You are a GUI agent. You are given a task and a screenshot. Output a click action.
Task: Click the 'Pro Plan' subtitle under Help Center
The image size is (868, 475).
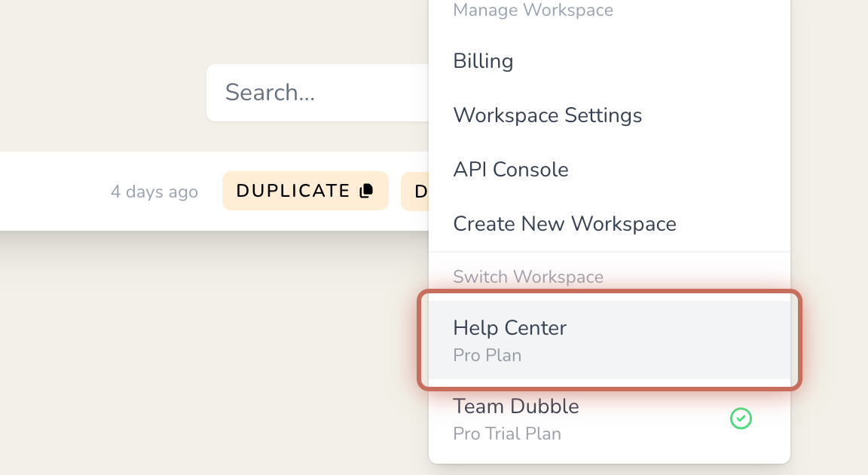pos(487,355)
